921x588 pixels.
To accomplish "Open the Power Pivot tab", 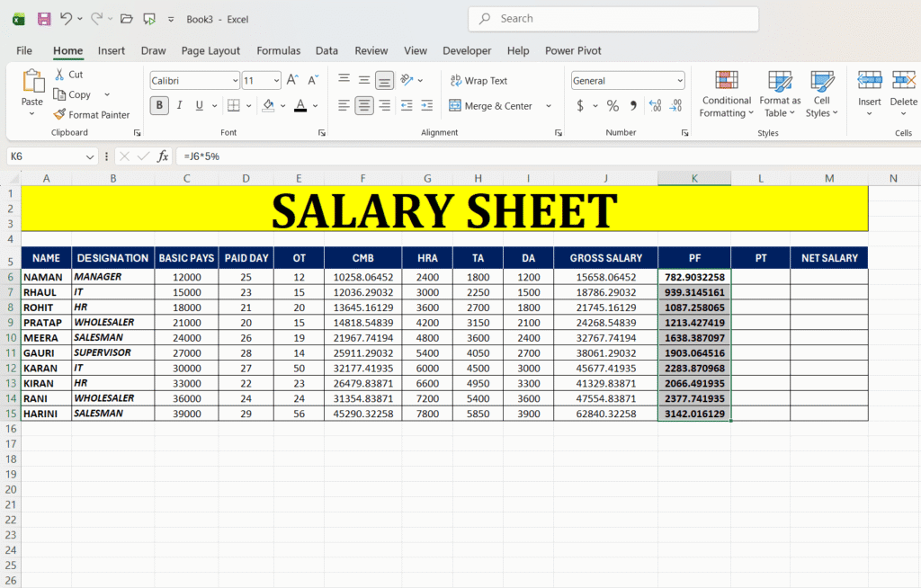I will [x=573, y=50].
